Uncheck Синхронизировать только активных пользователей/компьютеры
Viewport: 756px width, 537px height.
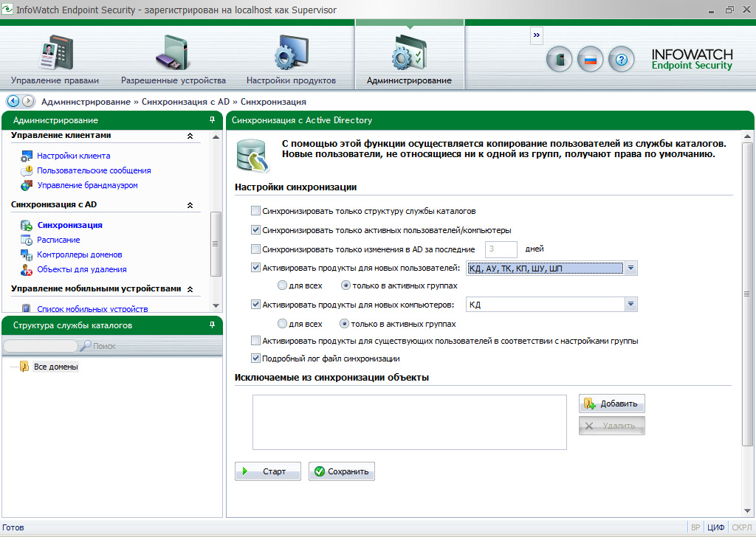click(255, 230)
